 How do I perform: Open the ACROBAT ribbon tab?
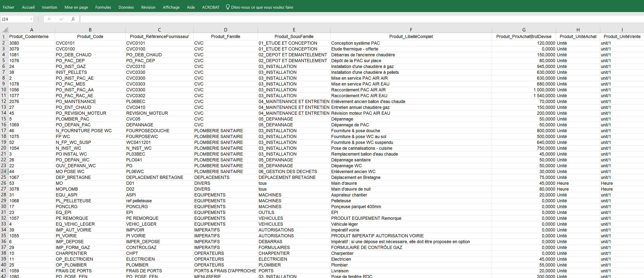coord(210,7)
